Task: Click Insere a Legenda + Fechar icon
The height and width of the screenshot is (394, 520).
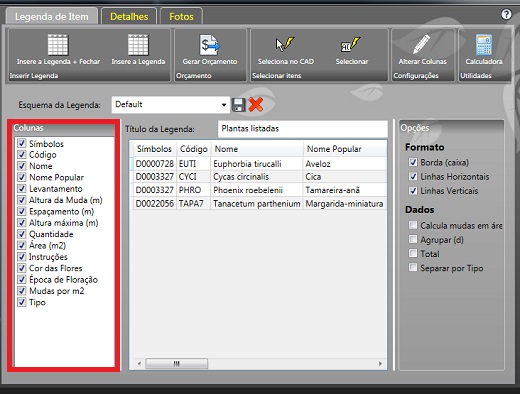Action: tap(58, 45)
